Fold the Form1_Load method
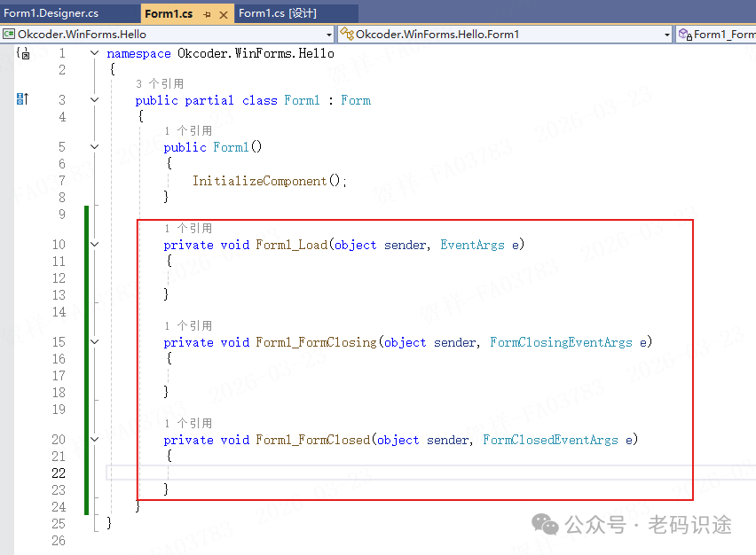The width and height of the screenshot is (756, 555). tap(95, 245)
